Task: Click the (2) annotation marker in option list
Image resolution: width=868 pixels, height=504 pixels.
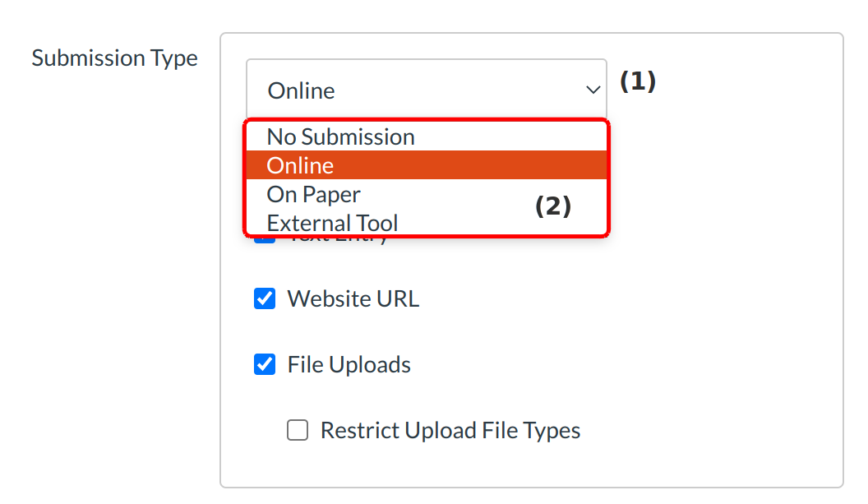Action: coord(552,206)
